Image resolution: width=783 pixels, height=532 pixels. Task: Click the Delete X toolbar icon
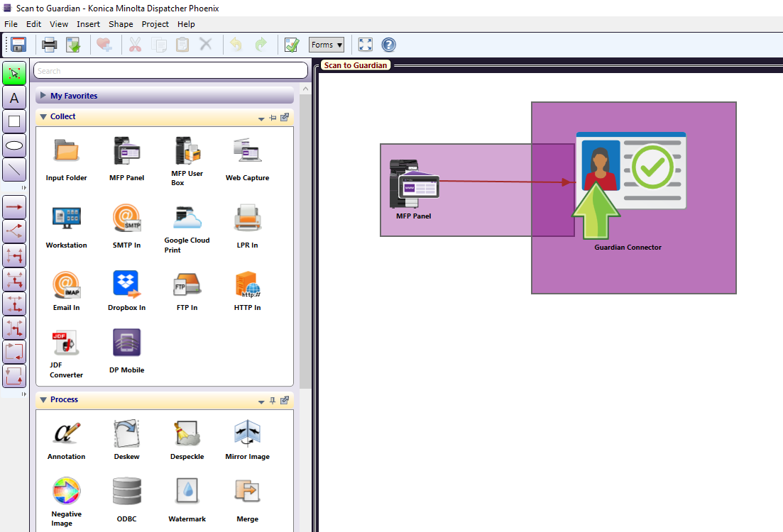coord(206,45)
